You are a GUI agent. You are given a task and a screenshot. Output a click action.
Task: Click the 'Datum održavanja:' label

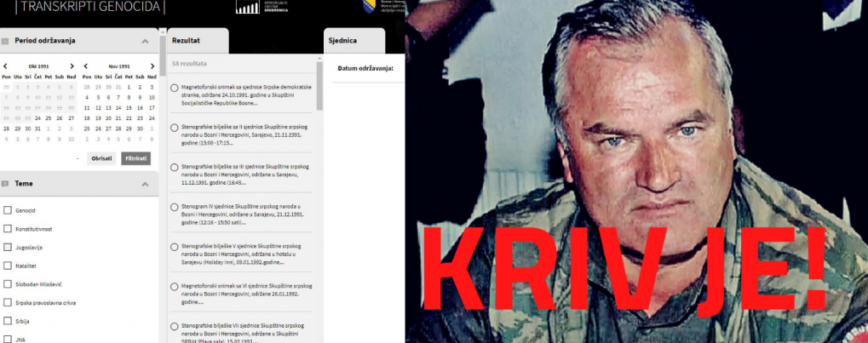(365, 69)
